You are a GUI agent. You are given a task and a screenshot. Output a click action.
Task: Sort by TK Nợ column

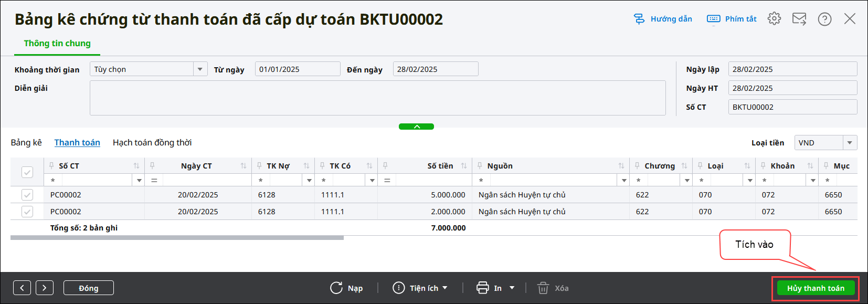coord(306,165)
